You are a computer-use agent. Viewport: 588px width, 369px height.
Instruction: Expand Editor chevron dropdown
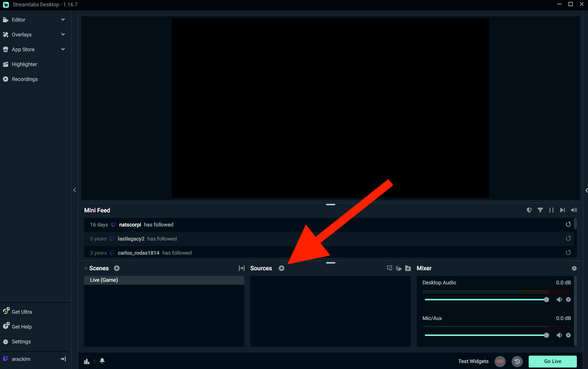point(63,20)
